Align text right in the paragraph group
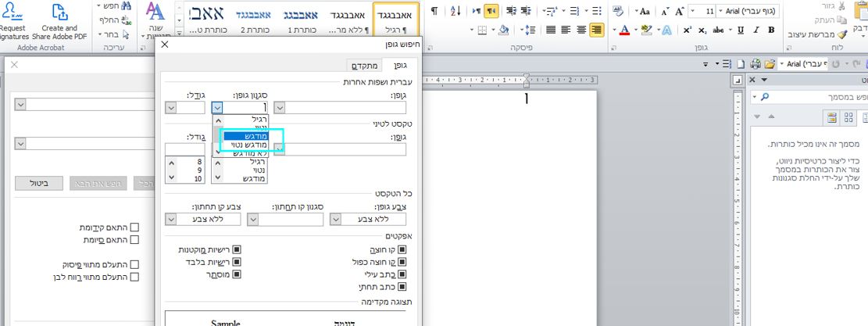 point(596,30)
